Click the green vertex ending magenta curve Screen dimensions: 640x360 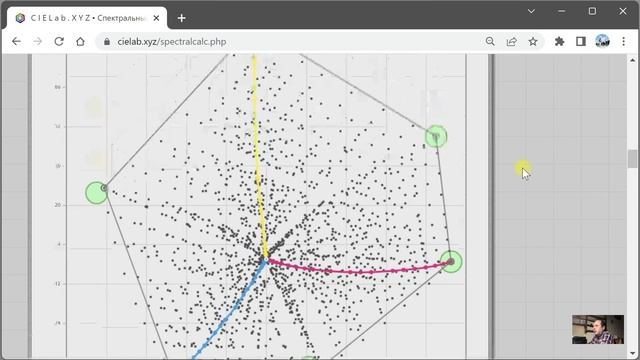point(451,262)
